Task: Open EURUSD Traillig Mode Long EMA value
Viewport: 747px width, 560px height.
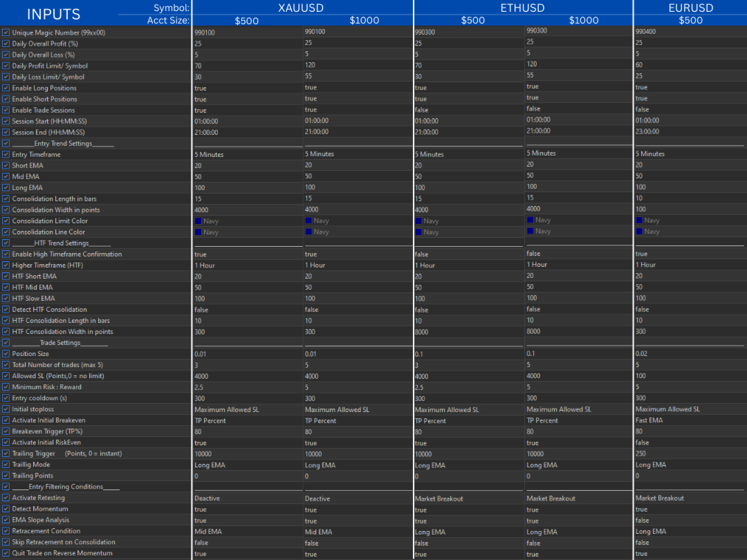Action: (x=651, y=465)
